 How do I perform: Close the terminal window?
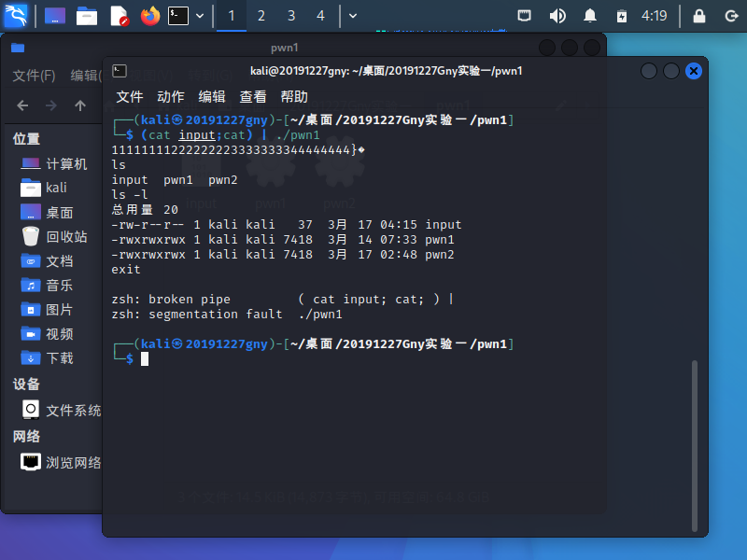pyautogui.click(x=693, y=72)
